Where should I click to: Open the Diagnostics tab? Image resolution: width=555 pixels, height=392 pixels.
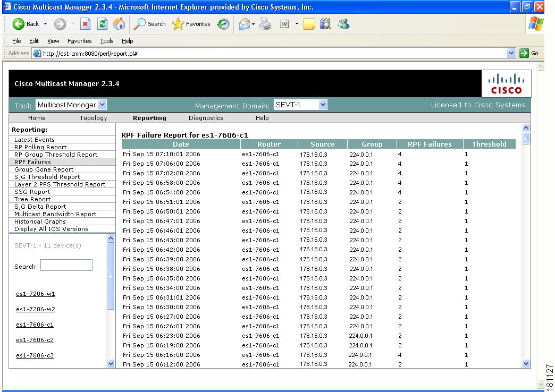click(206, 118)
